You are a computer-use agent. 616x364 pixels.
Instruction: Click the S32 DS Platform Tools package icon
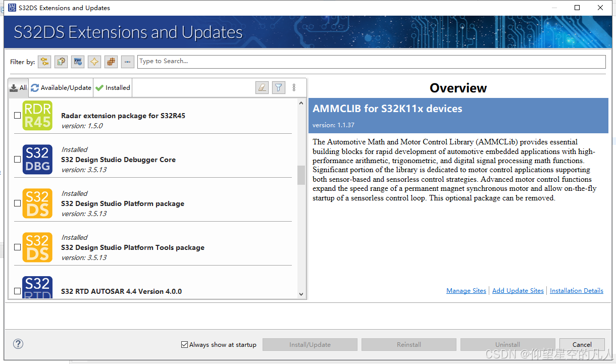37,247
